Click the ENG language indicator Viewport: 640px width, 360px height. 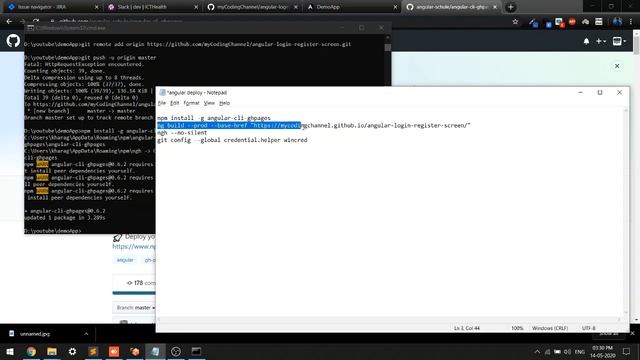coord(580,351)
